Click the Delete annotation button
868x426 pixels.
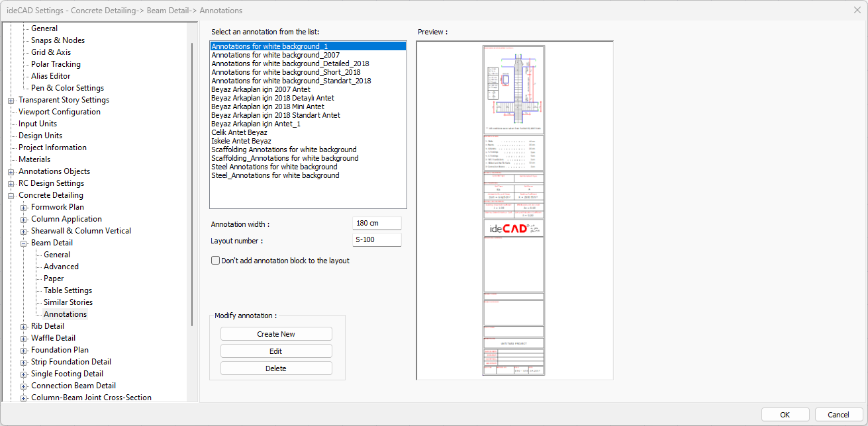(276, 368)
